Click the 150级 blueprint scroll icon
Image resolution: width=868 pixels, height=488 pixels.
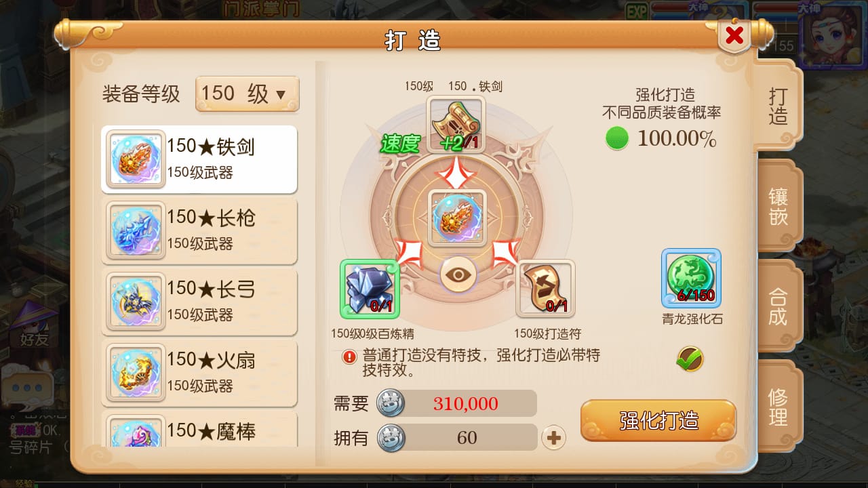tap(456, 124)
